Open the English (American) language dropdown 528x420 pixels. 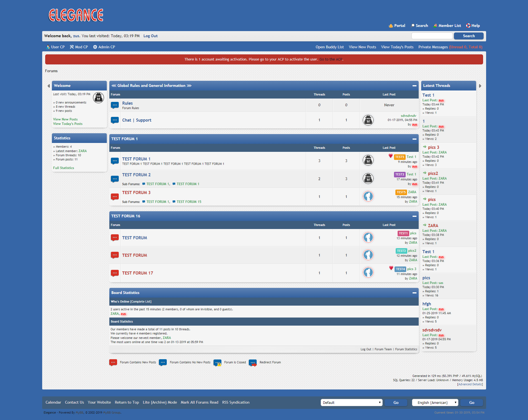(435, 403)
